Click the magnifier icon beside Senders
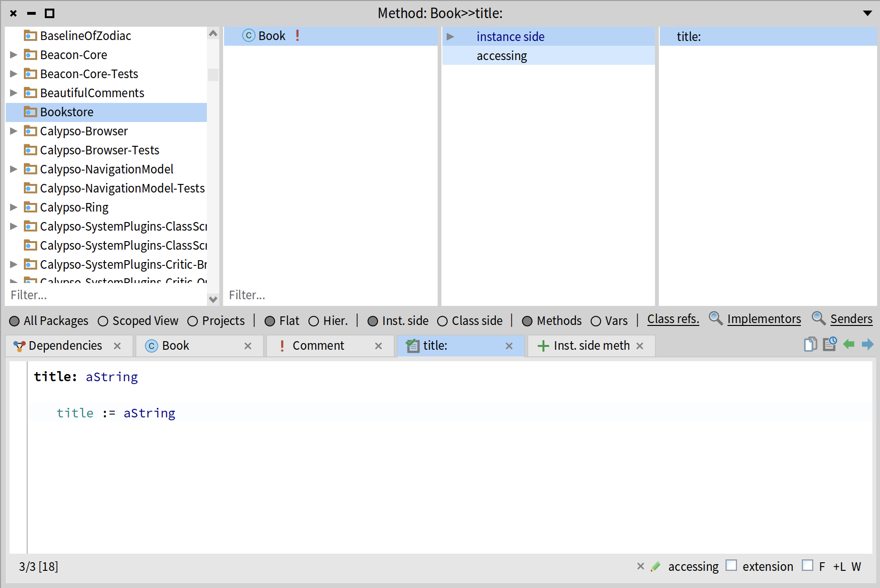Screen dimensions: 880x588 coord(819,318)
